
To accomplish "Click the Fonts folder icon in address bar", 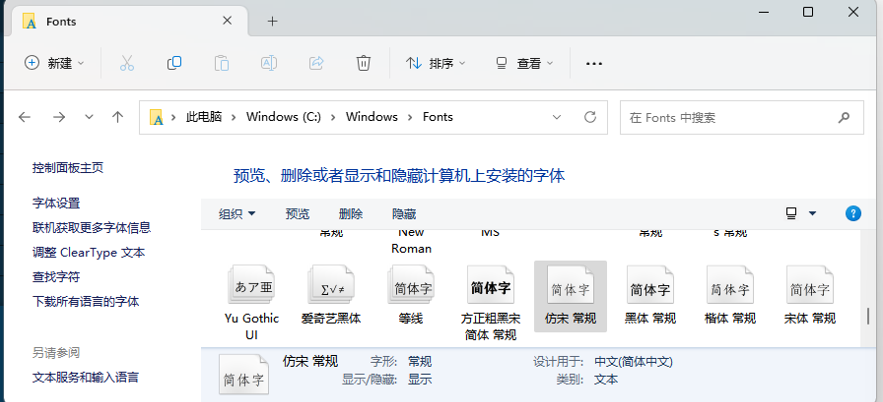I will click(x=157, y=117).
